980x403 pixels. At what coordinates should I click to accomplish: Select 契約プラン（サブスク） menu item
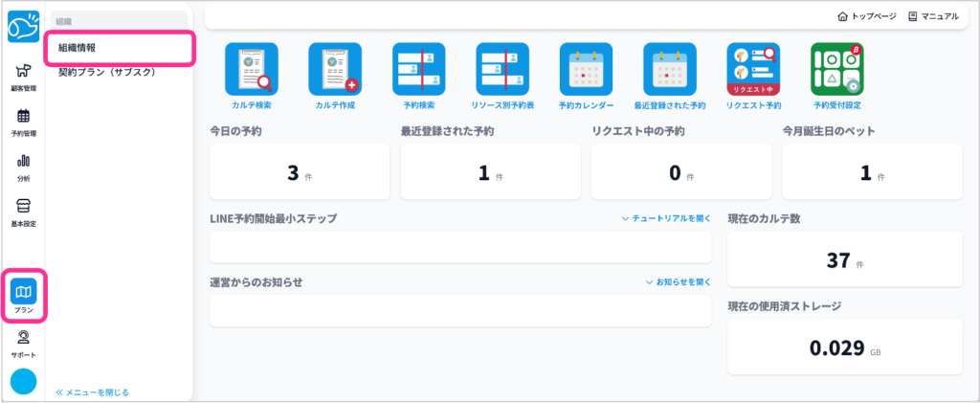pos(107,72)
